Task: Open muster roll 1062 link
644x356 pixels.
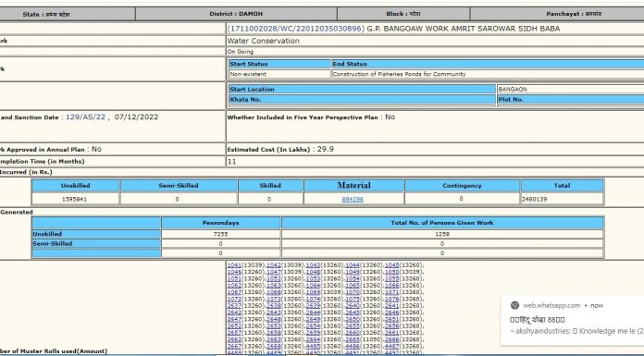Action: click(234, 286)
